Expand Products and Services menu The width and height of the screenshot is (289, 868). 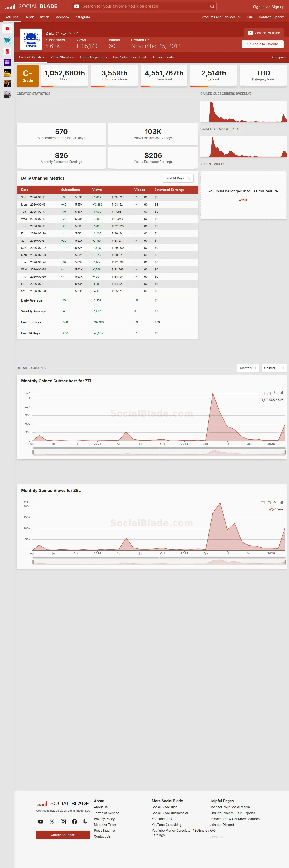pyautogui.click(x=221, y=17)
